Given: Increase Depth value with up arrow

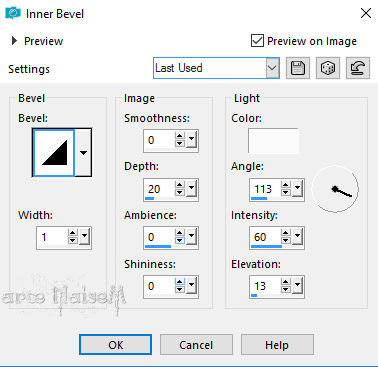Looking at the screenshot, I should tap(180, 185).
